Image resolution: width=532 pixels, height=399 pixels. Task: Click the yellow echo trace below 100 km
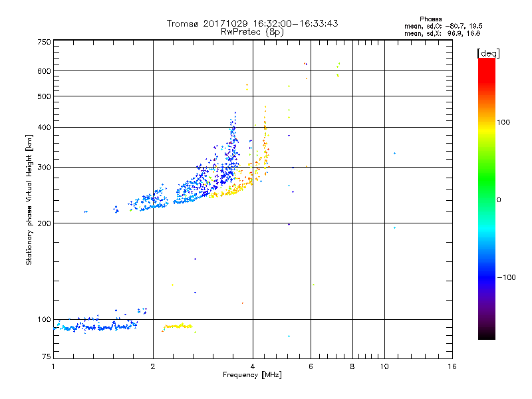pyautogui.click(x=178, y=327)
